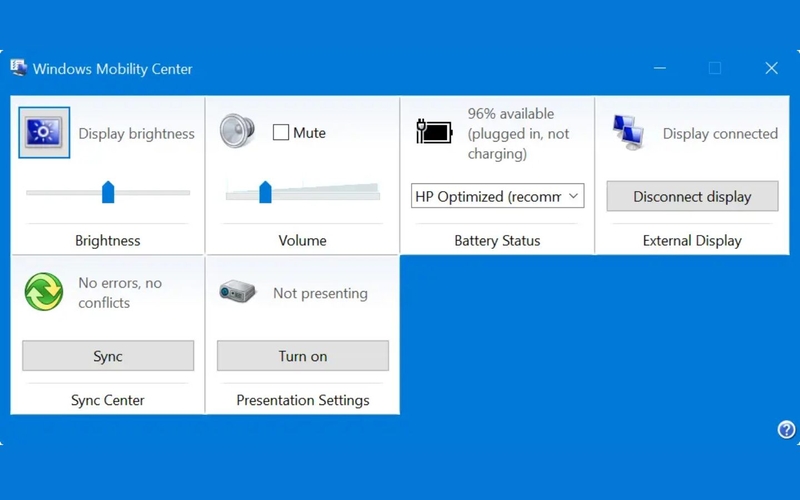Expand the HP Optimized power plan dropdown

[x=497, y=196]
